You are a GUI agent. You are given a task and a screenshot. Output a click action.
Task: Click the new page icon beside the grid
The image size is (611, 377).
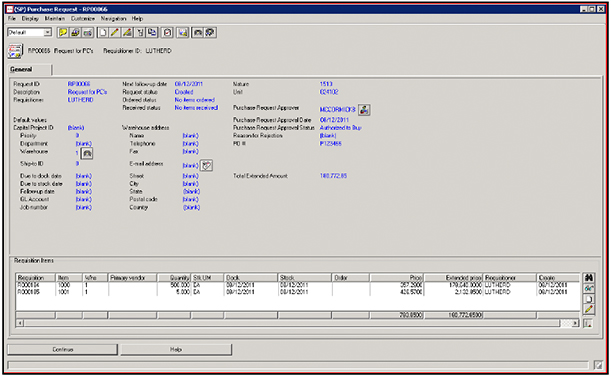(x=588, y=299)
